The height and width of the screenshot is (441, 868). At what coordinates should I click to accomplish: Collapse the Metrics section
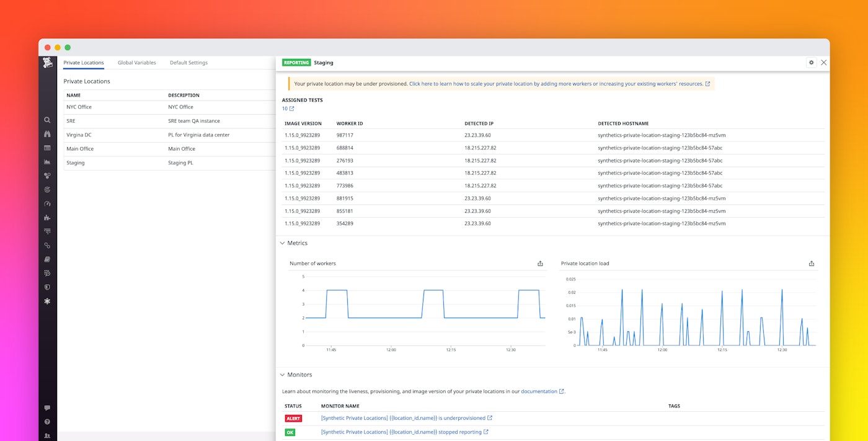(x=283, y=243)
